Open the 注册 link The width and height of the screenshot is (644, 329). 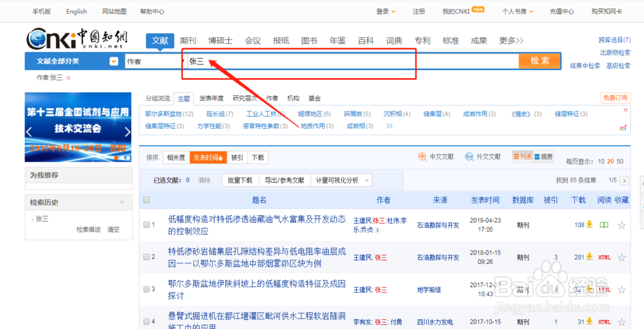point(419,12)
